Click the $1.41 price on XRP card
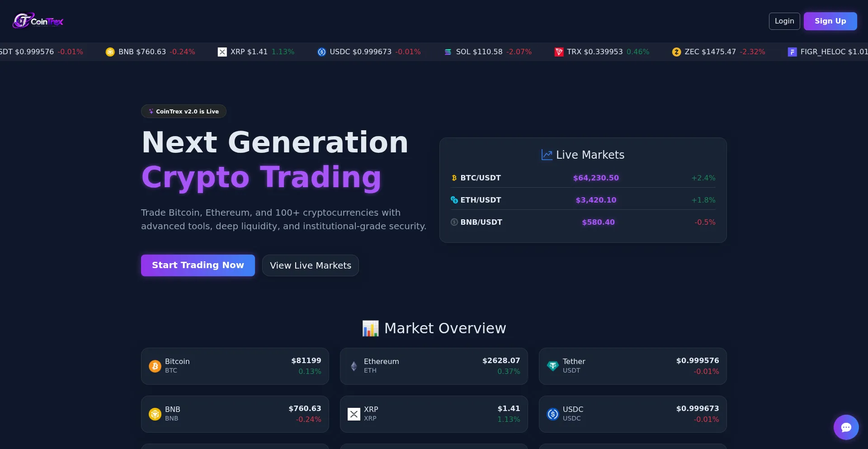Screen dimensions: 868x449 click(509, 409)
